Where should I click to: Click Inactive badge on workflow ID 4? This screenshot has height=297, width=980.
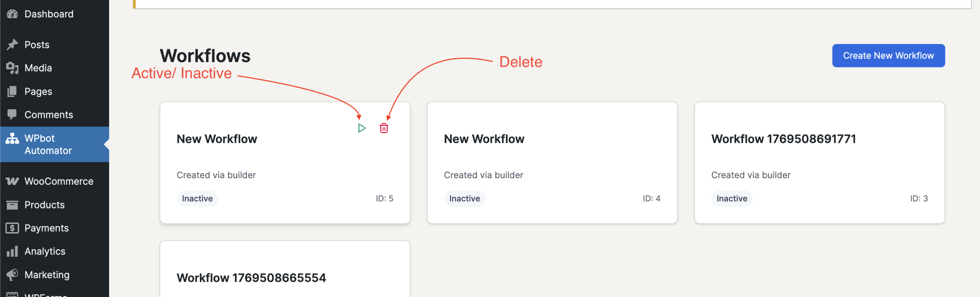click(464, 199)
